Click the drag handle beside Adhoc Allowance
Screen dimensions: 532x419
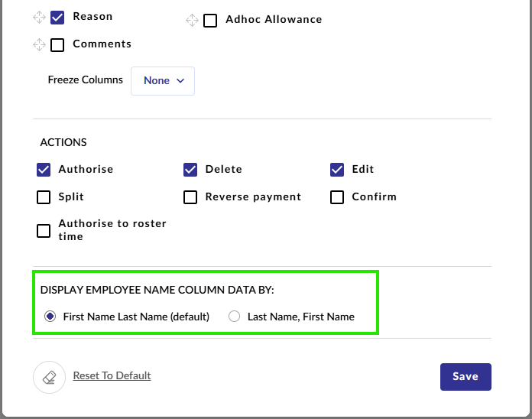(192, 21)
